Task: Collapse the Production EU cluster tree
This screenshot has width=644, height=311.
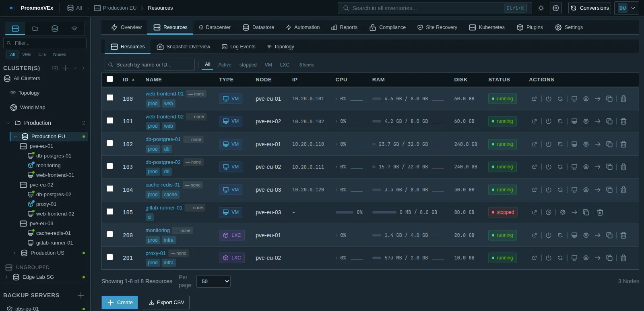Action: (x=15, y=137)
